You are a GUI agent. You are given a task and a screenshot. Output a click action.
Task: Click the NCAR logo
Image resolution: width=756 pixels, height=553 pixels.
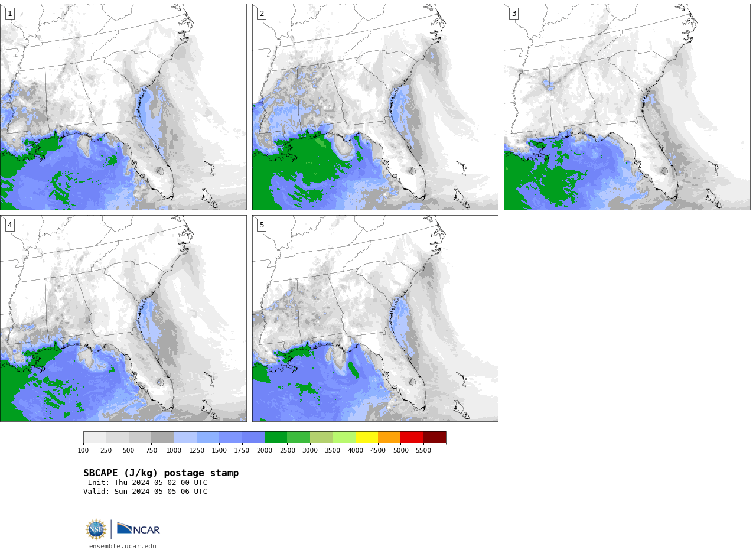click(x=138, y=529)
